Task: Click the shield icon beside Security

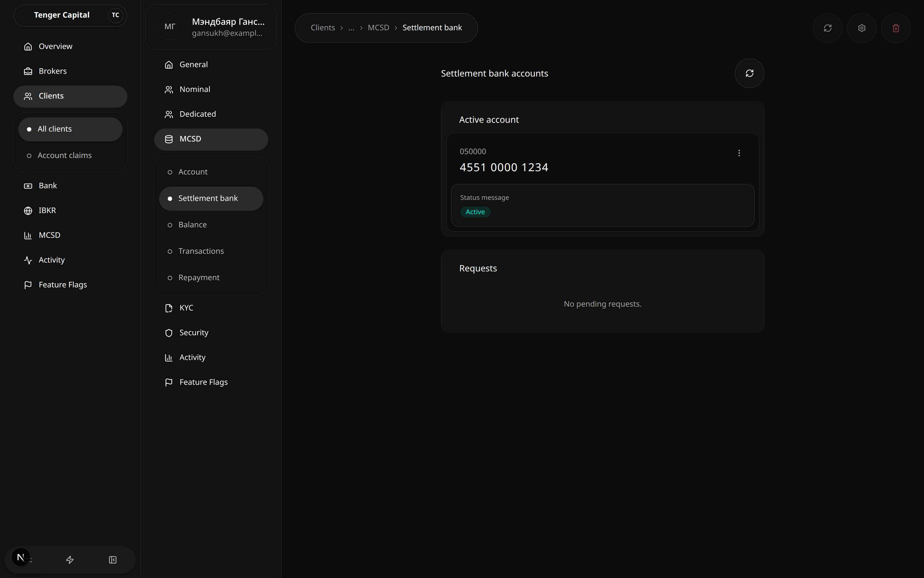Action: pyautogui.click(x=169, y=333)
